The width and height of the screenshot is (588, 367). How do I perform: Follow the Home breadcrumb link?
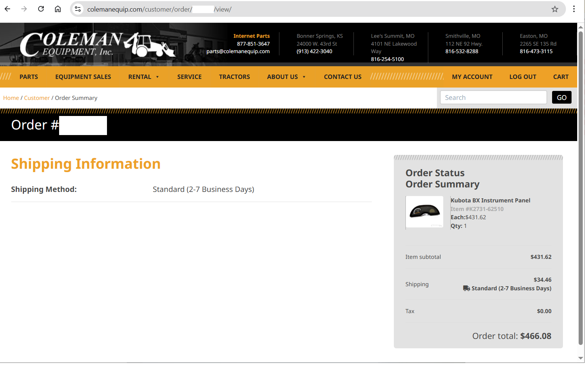[x=11, y=98]
